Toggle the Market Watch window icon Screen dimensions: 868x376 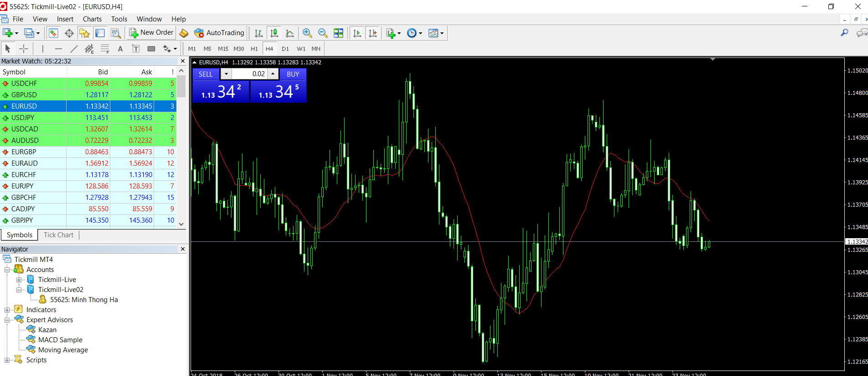click(x=53, y=33)
